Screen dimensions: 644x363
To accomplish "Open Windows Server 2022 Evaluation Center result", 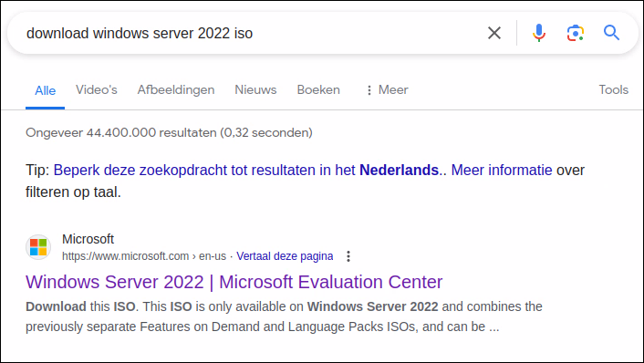I will [234, 282].
